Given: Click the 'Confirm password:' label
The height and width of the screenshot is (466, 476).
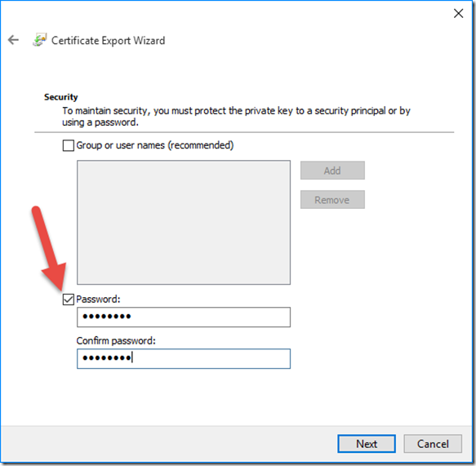Looking at the screenshot, I should 116,341.
